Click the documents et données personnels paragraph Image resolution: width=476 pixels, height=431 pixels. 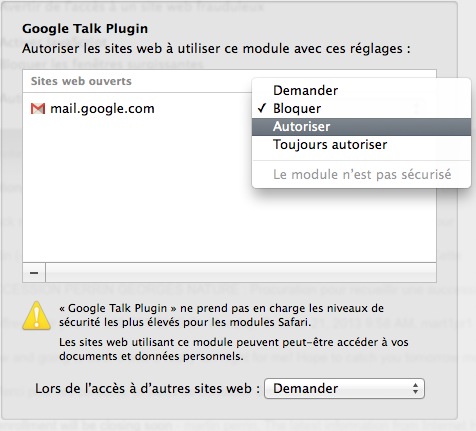pos(234,349)
